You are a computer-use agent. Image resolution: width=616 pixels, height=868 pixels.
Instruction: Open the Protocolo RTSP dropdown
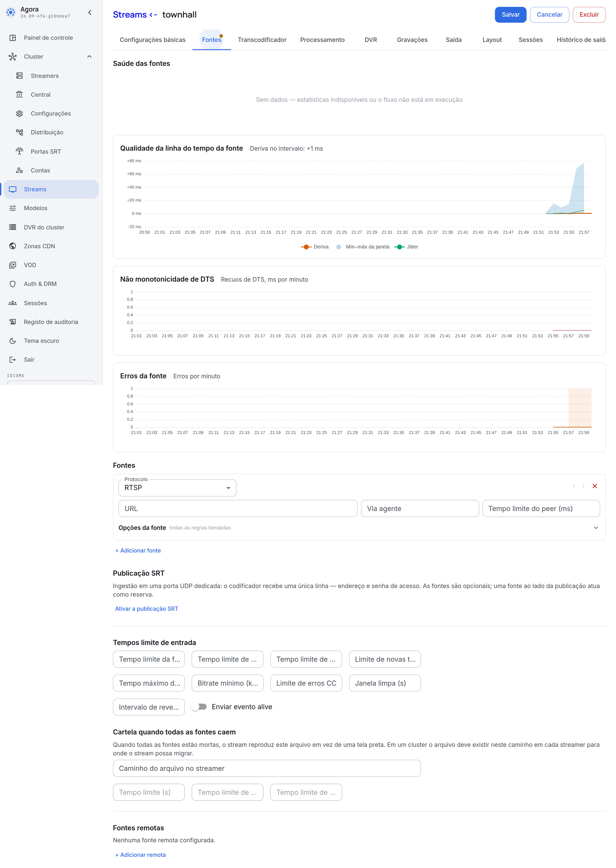pyautogui.click(x=178, y=488)
